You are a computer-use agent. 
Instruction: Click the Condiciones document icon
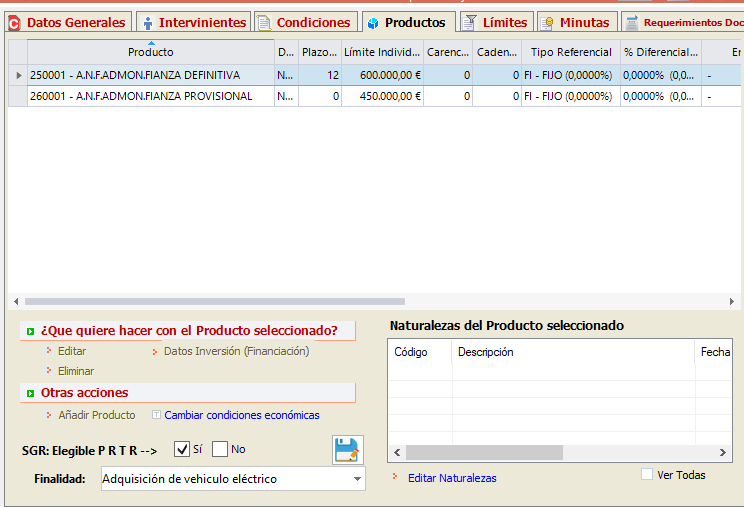coord(263,23)
